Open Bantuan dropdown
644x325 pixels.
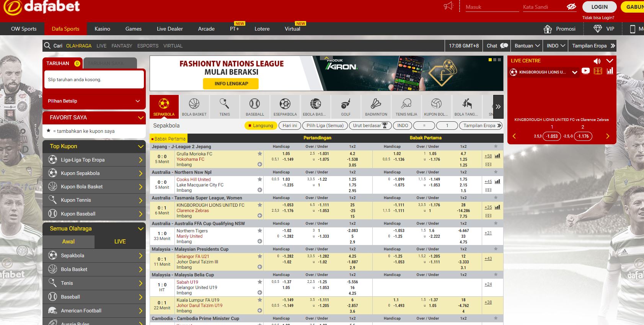(527, 46)
